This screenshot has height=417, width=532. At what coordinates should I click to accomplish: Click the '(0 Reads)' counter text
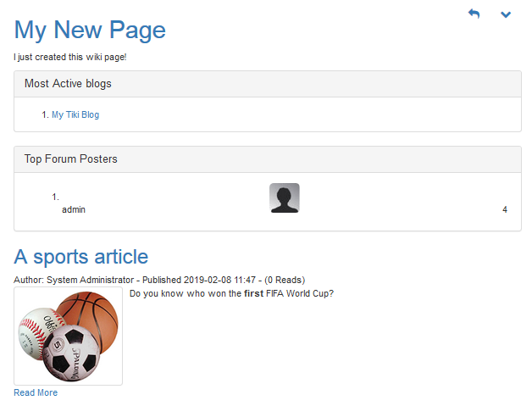[x=285, y=280]
